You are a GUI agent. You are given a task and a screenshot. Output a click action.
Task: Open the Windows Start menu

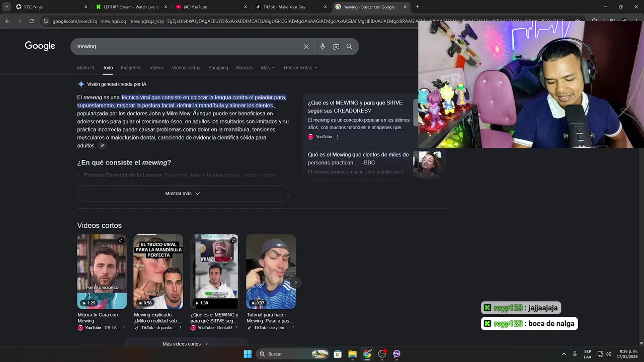[248, 354]
